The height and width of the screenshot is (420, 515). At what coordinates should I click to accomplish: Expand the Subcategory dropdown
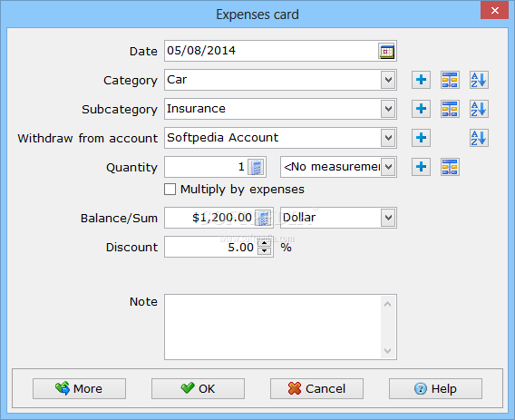388,109
